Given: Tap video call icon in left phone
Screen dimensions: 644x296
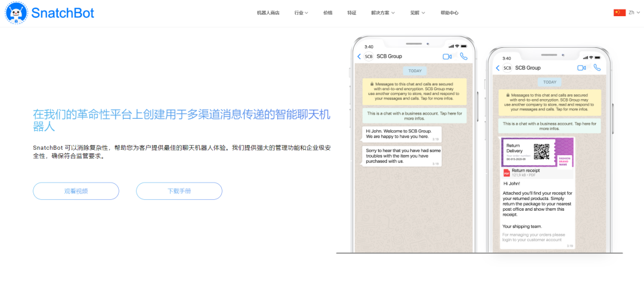Looking at the screenshot, I should click(447, 57).
